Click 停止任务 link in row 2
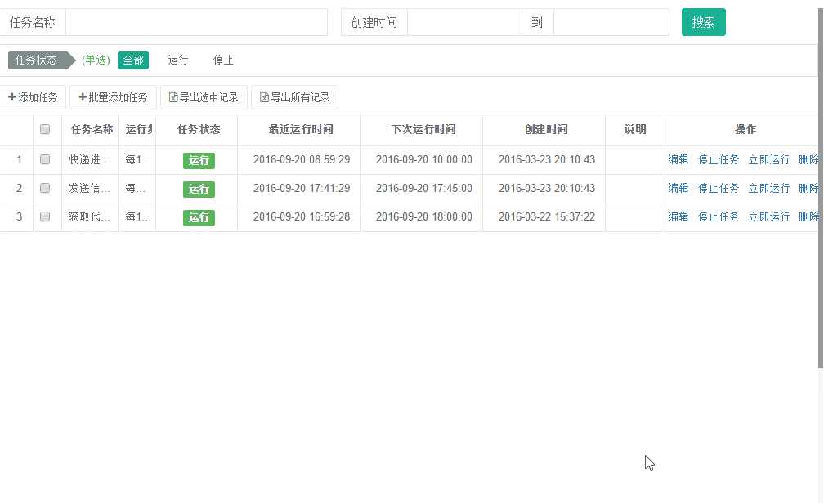The width and height of the screenshot is (824, 504). [719, 188]
